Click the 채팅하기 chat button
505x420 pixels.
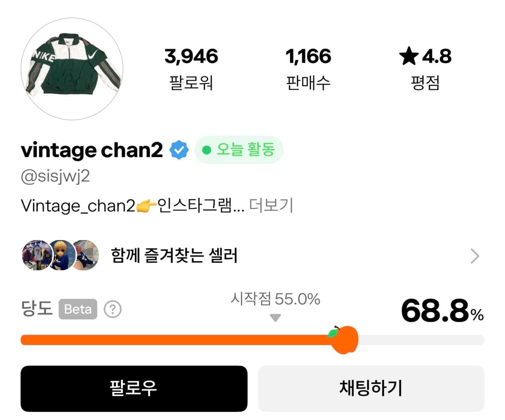371,389
